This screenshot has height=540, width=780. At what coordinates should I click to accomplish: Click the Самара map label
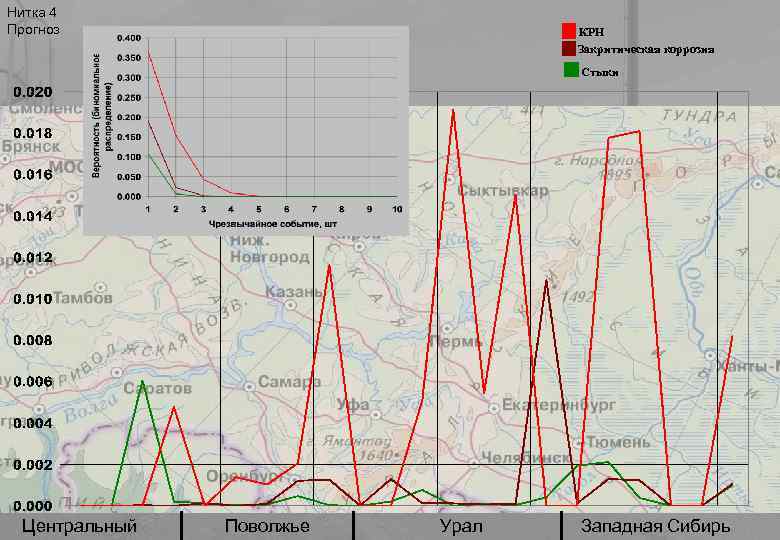290,382
